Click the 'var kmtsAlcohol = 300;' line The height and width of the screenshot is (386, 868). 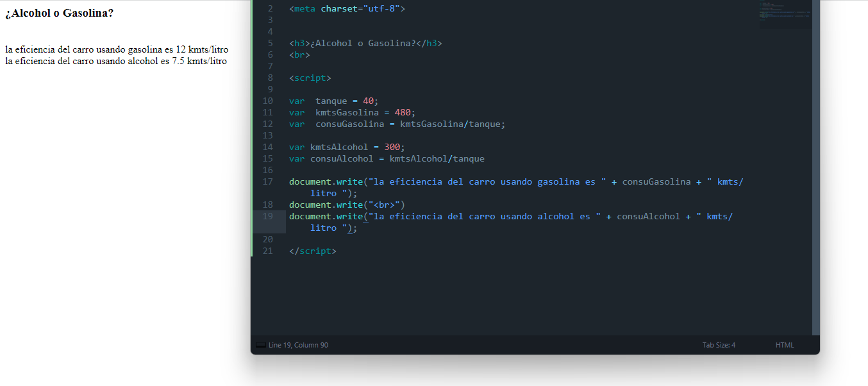tap(347, 147)
